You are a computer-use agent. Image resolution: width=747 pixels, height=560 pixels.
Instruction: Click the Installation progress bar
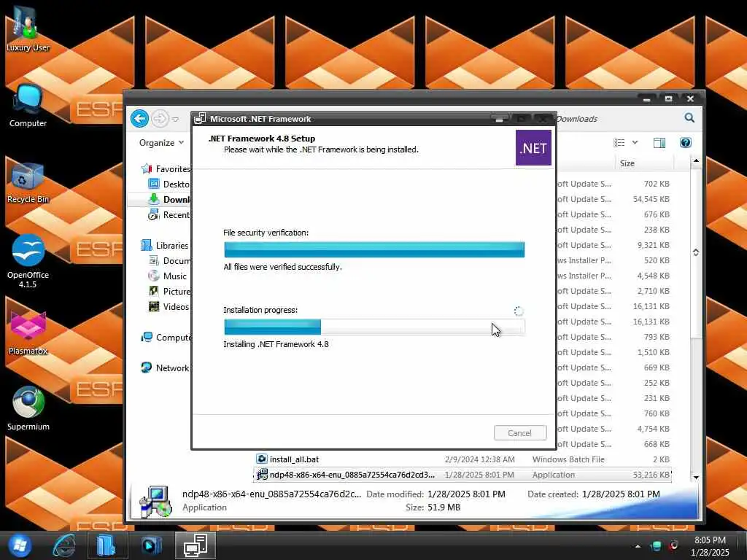tap(374, 327)
